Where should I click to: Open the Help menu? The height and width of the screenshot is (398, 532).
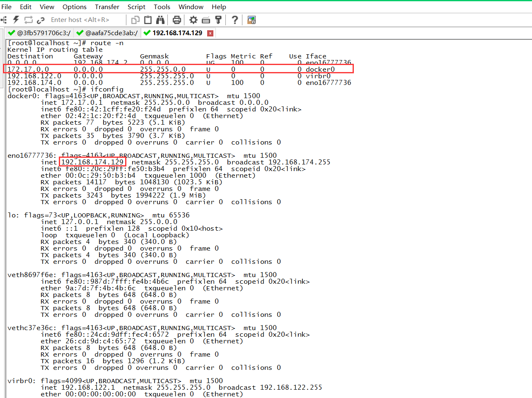pyautogui.click(x=219, y=7)
